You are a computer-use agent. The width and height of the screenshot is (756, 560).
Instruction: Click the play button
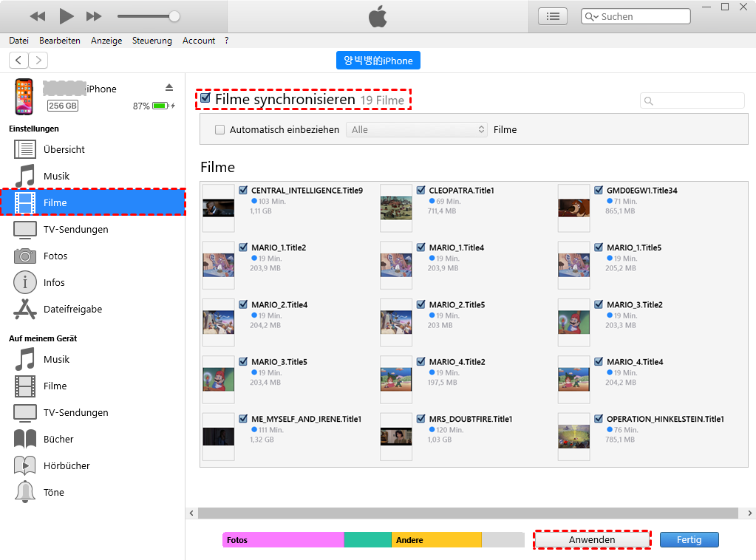66,16
